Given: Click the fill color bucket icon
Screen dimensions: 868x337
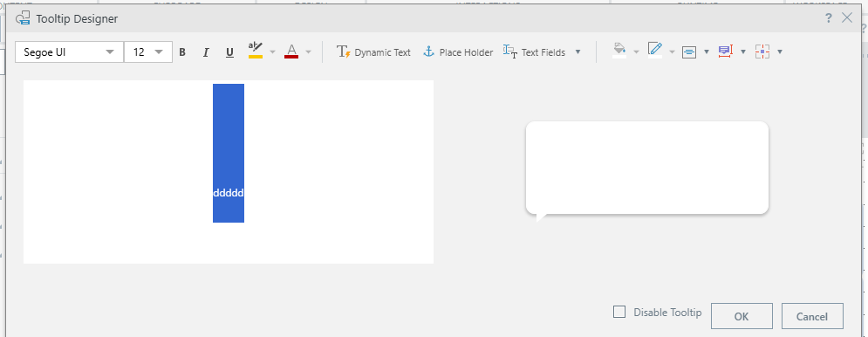Looking at the screenshot, I should pos(619,51).
